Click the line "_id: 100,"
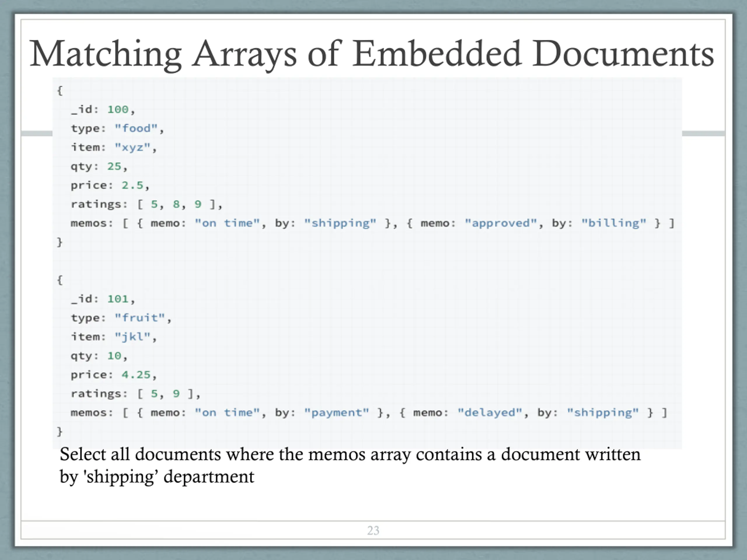747x560 pixels. point(103,110)
